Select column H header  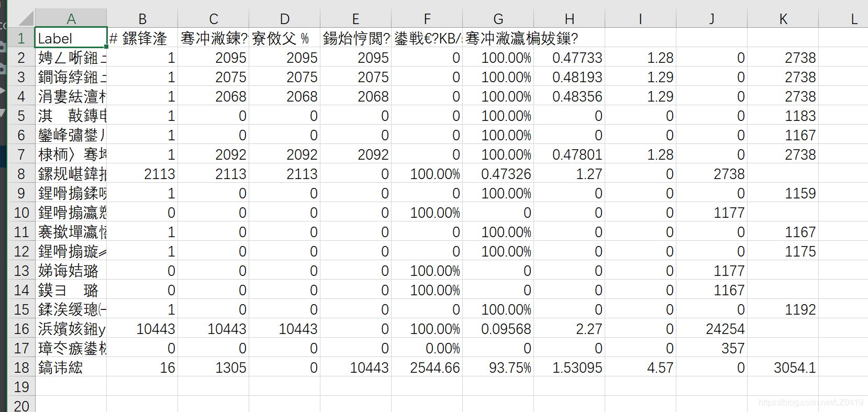pyautogui.click(x=570, y=19)
